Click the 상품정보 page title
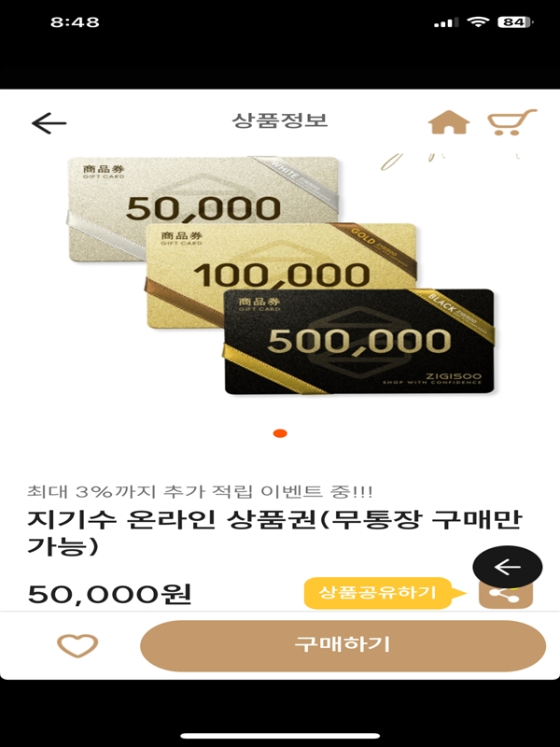The width and height of the screenshot is (560, 747). coord(280,120)
